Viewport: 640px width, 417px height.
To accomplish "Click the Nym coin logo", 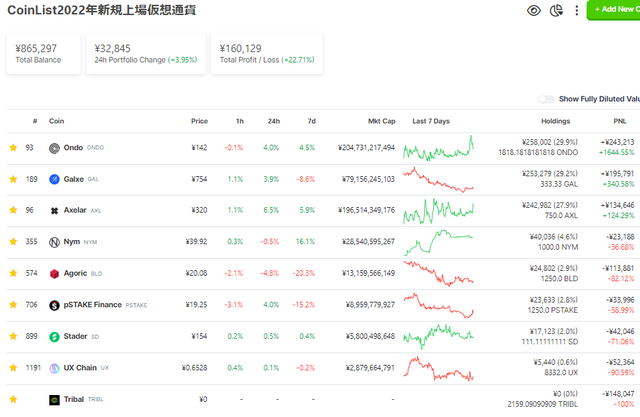I will click(54, 242).
